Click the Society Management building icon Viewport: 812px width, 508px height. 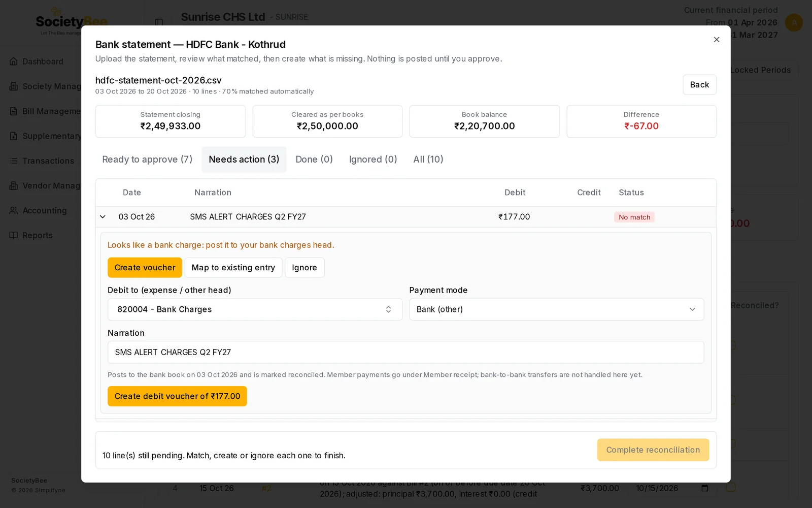coord(14,86)
